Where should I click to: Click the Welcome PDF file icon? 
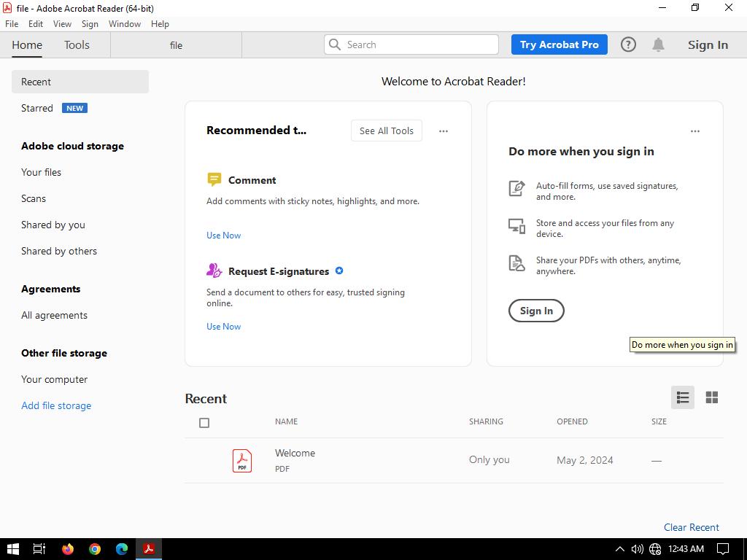click(x=242, y=460)
